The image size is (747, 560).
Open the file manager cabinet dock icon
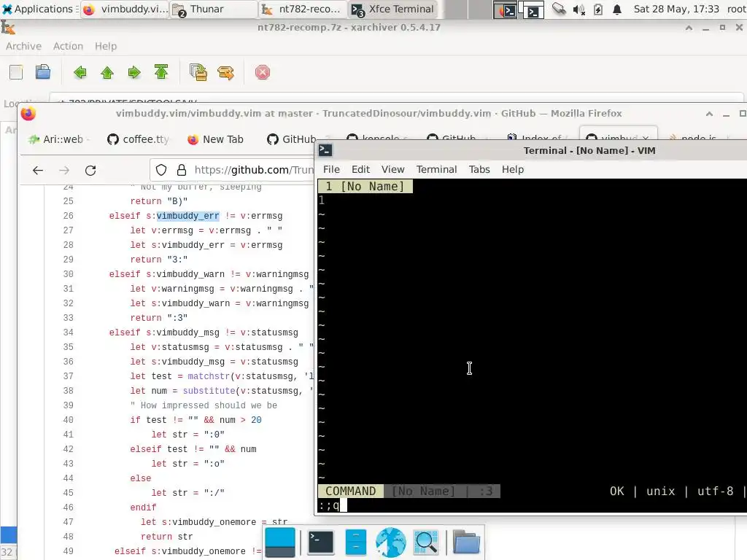tap(356, 542)
